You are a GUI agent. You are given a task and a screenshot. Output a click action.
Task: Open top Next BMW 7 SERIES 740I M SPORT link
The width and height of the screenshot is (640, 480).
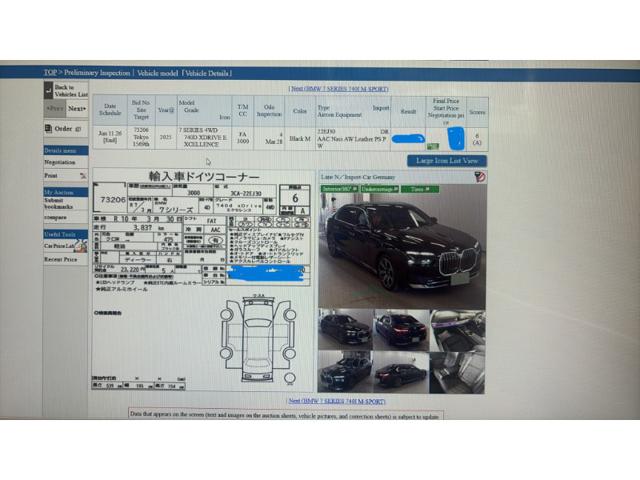[x=339, y=89]
